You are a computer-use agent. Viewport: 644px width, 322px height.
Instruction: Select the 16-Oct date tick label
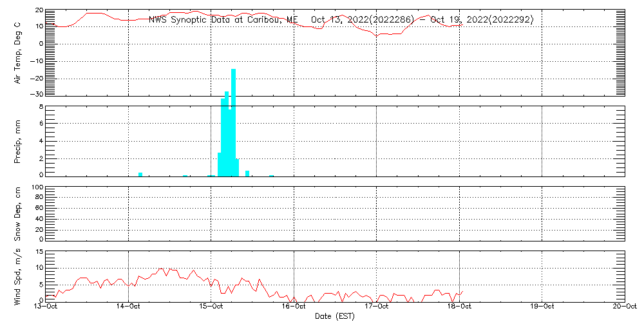click(x=294, y=307)
